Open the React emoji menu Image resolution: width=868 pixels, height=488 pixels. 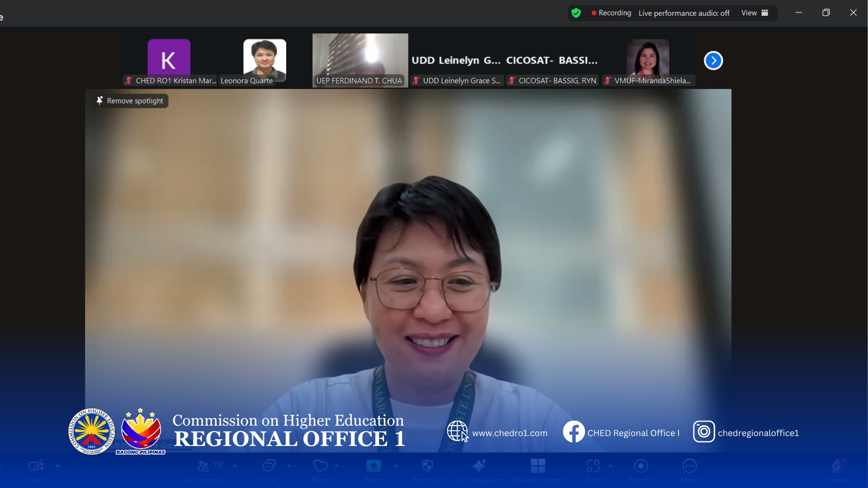coord(321,466)
